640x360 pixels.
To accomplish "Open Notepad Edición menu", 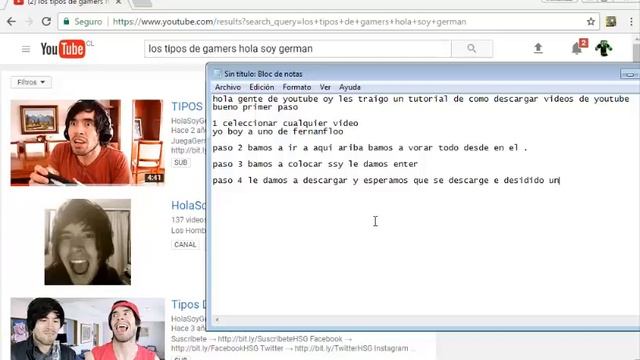I will pyautogui.click(x=262, y=87).
